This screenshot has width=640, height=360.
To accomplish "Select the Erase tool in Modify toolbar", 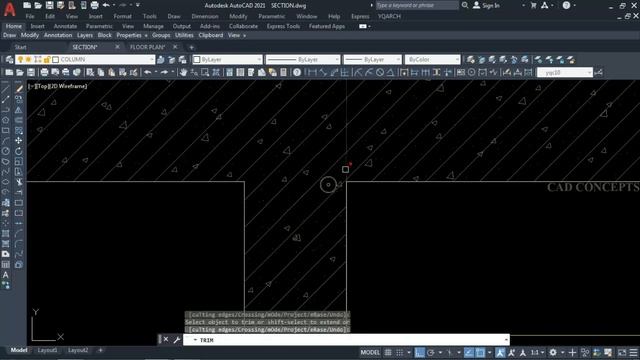I will pyautogui.click(x=19, y=89).
